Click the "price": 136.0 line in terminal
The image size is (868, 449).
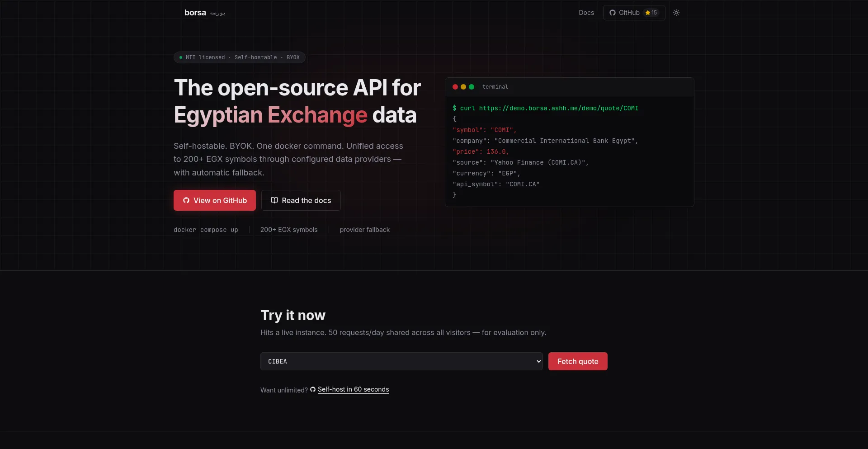481,151
